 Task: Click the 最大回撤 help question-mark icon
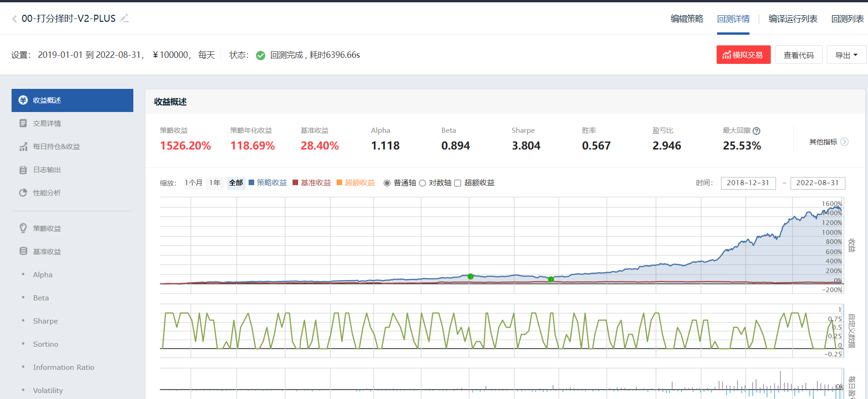(756, 131)
